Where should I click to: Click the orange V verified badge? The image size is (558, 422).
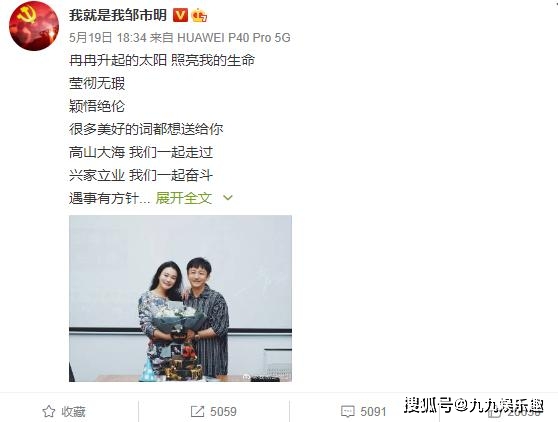[180, 15]
